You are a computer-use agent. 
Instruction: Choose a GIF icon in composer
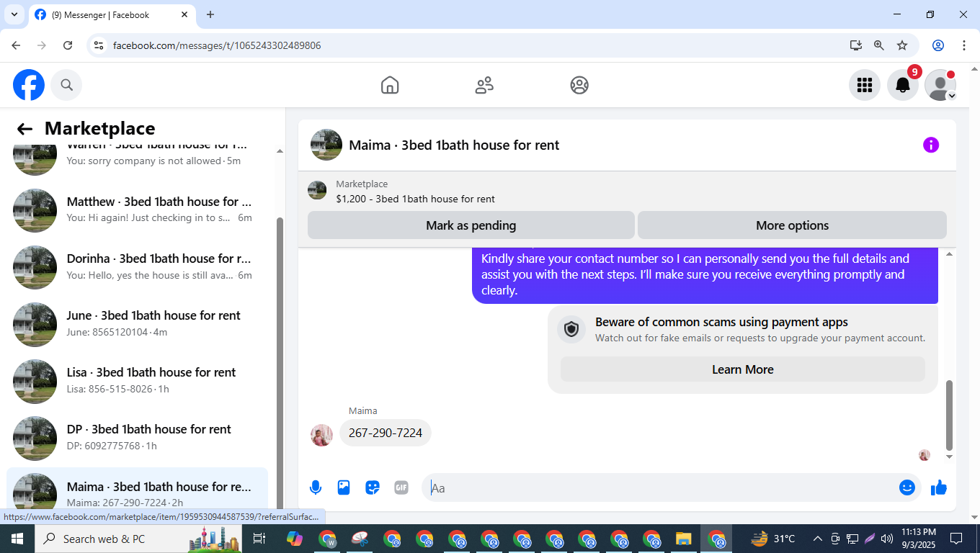401,487
